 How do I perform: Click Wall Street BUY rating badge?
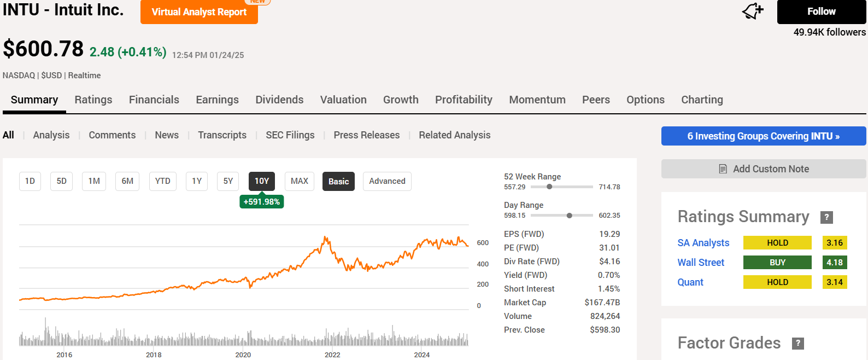777,263
